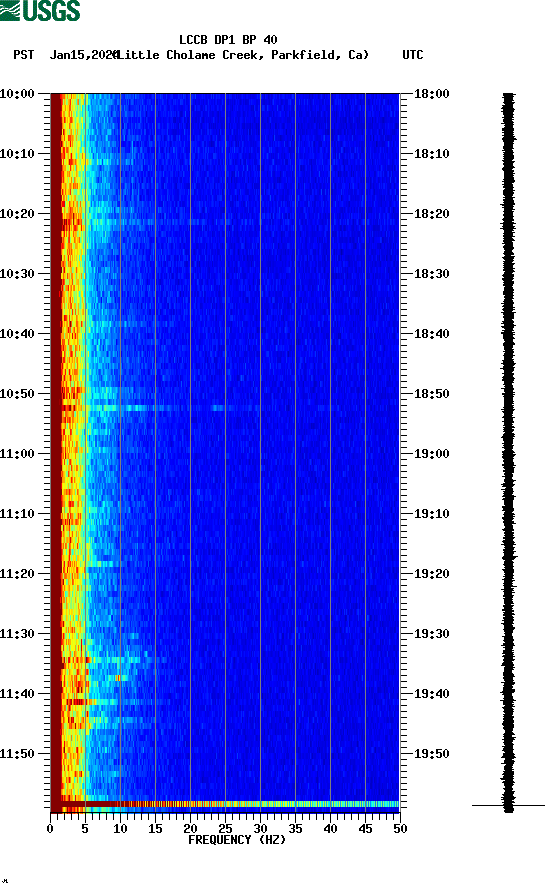Click the '50' frequency axis tick label
The image size is (552, 892).
[x=400, y=829]
